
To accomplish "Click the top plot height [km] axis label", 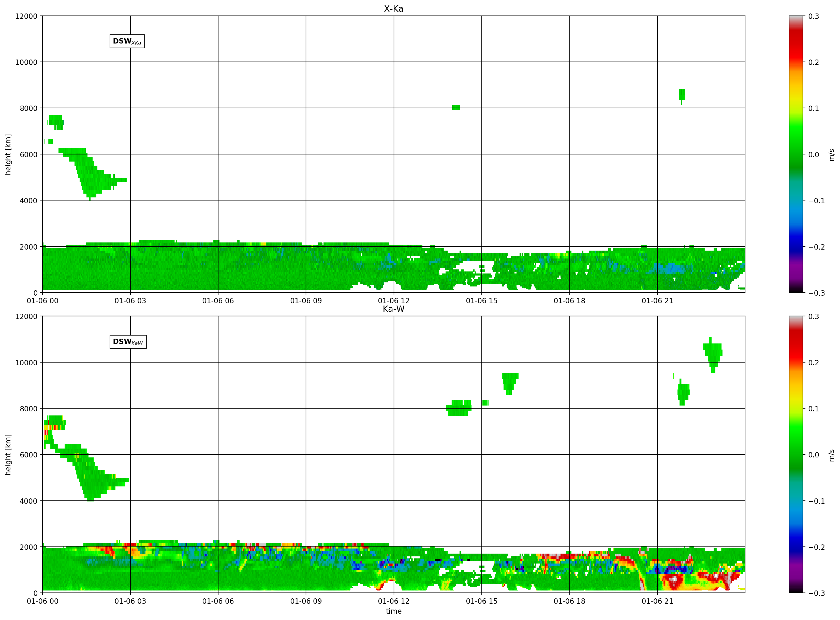I will point(8,154).
